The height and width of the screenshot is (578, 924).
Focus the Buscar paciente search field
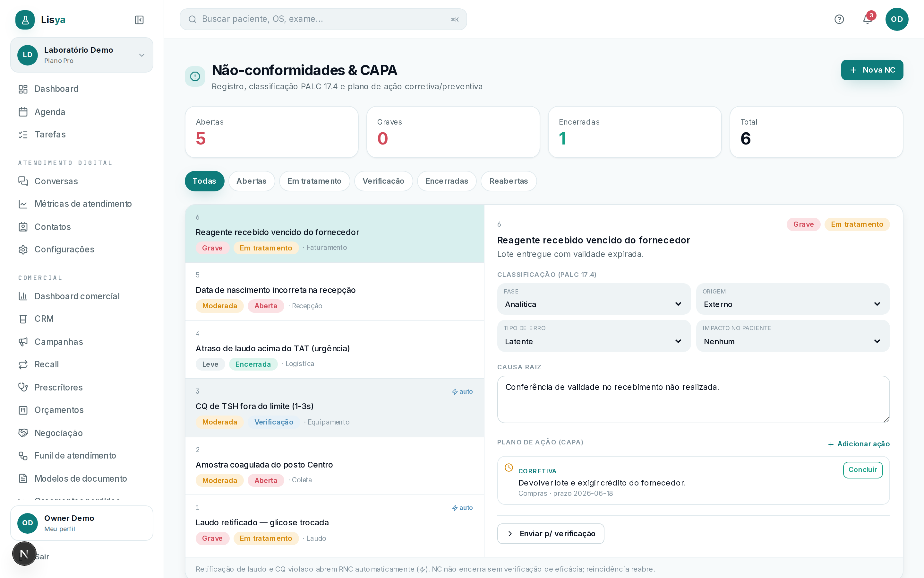323,19
